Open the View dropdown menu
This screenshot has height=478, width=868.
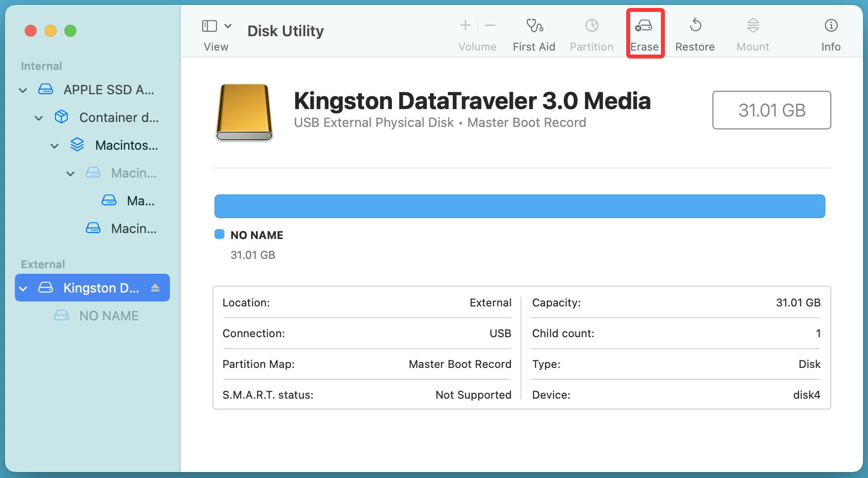click(x=227, y=25)
